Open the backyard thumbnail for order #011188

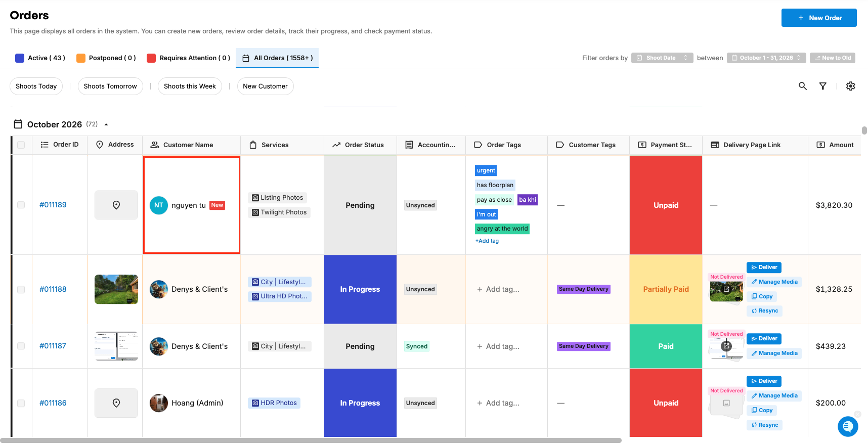coord(116,289)
